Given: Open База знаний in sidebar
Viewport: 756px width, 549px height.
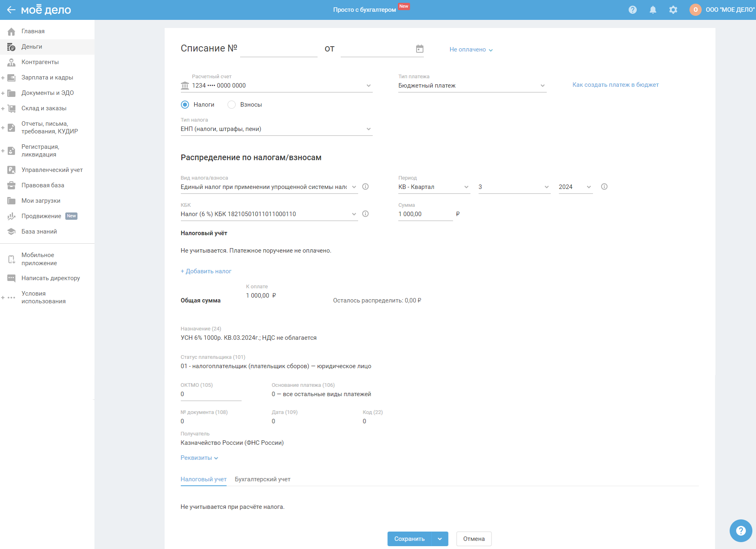Looking at the screenshot, I should pyautogui.click(x=47, y=232).
